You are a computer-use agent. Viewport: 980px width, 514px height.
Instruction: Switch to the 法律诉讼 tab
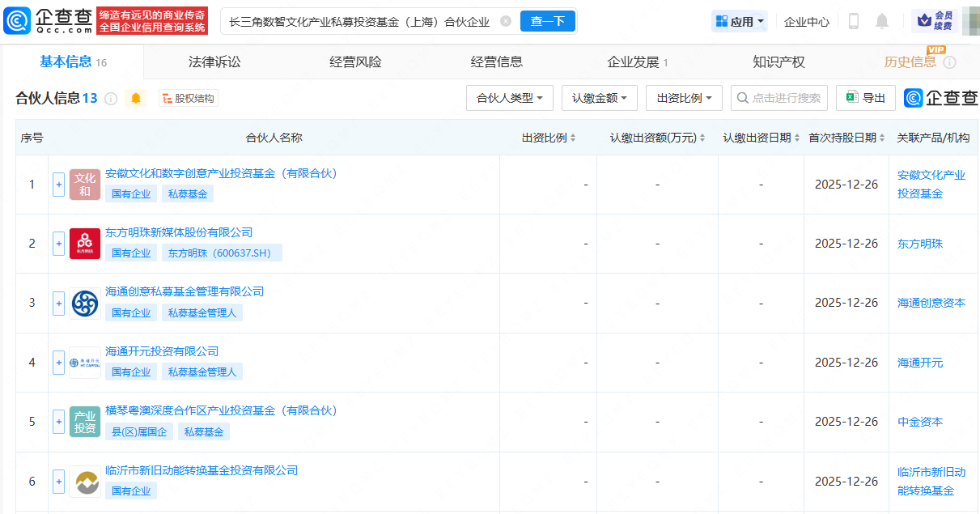click(x=214, y=62)
